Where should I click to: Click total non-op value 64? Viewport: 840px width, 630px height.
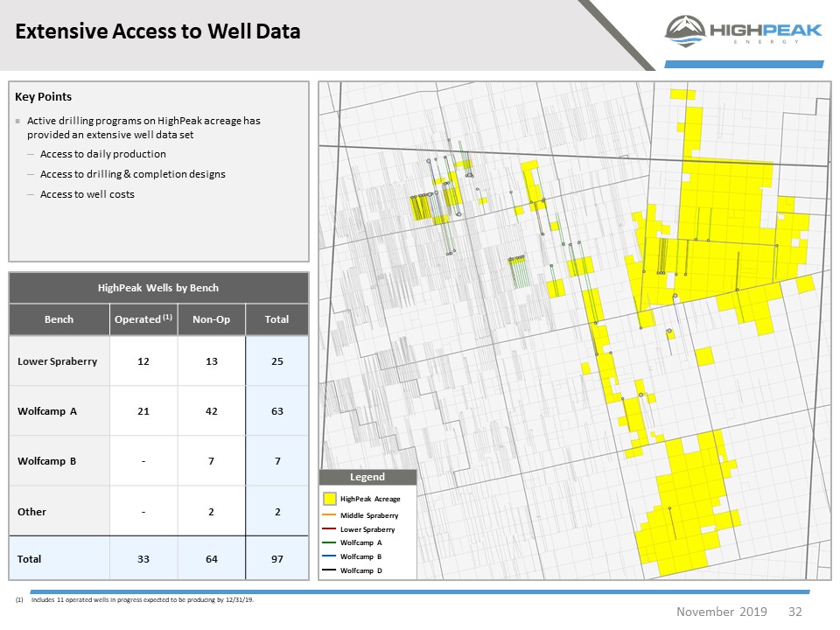(x=212, y=559)
